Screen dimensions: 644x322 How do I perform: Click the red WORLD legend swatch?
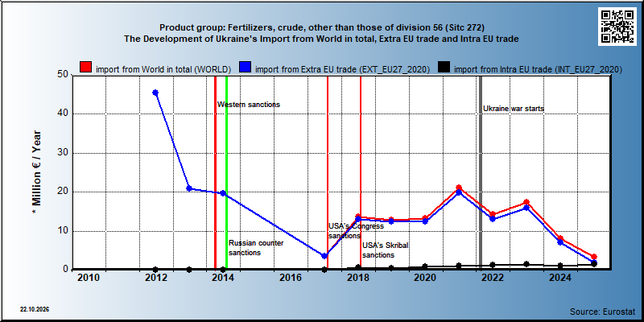click(x=86, y=68)
